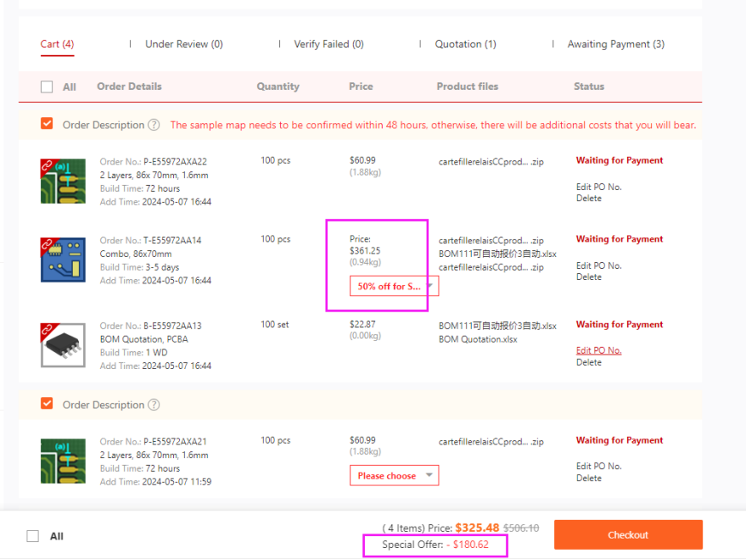Click Edit PO No. for BOM Quotation order
The image size is (746, 560).
[x=599, y=350]
